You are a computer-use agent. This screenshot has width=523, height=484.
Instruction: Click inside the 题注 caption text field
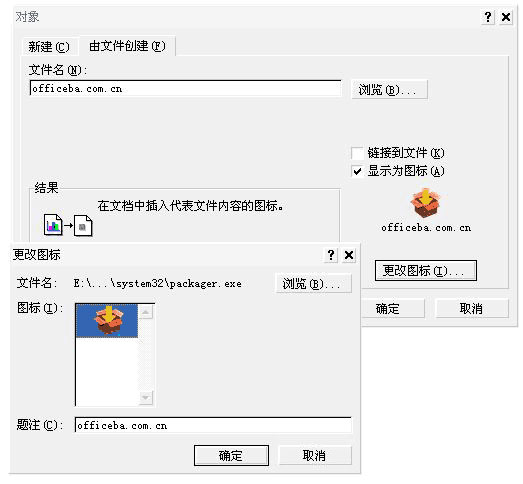pyautogui.click(x=213, y=426)
